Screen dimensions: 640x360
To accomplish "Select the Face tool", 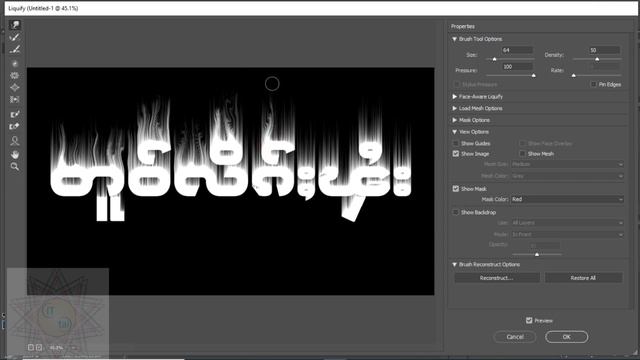I will [x=15, y=141].
